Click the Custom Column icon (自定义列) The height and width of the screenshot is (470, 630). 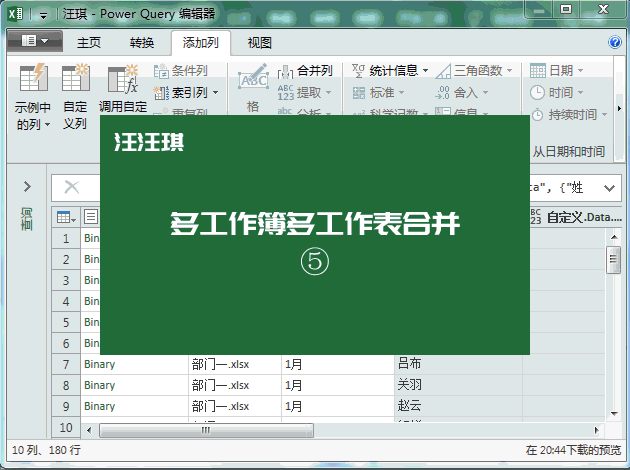[76, 77]
